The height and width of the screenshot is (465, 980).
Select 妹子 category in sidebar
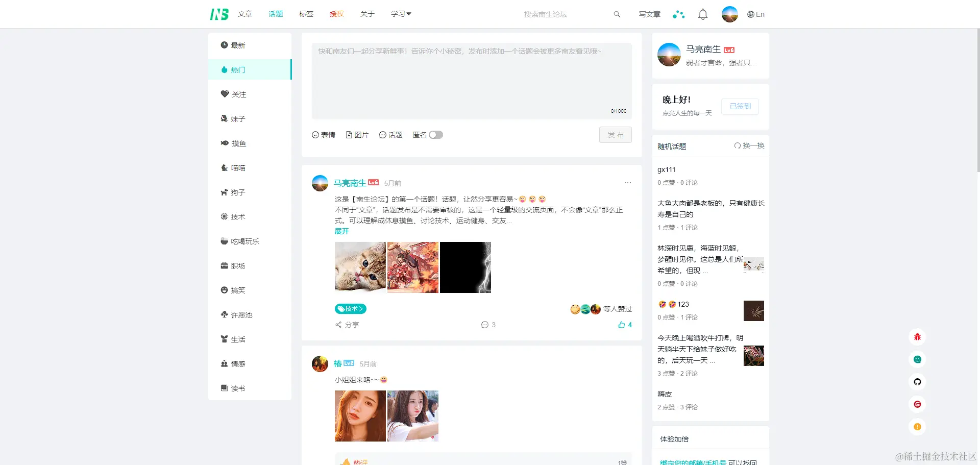tap(250, 119)
